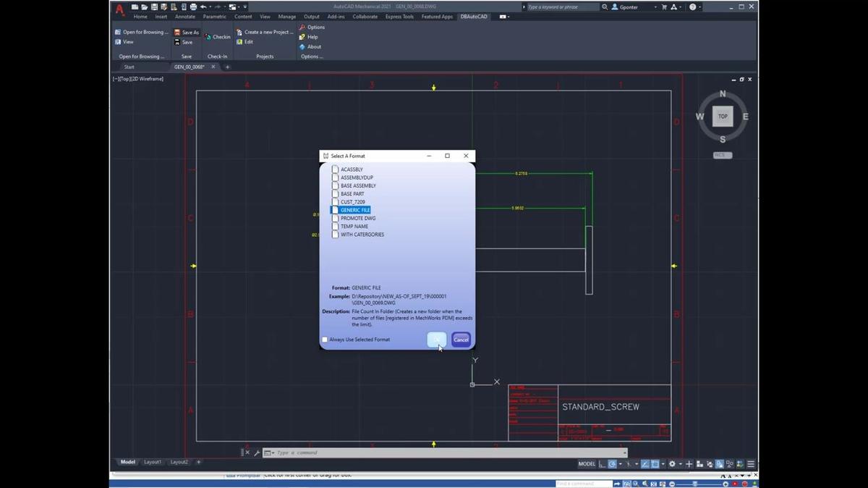
Task: Toggle MODEL space in status bar
Action: pos(587,464)
